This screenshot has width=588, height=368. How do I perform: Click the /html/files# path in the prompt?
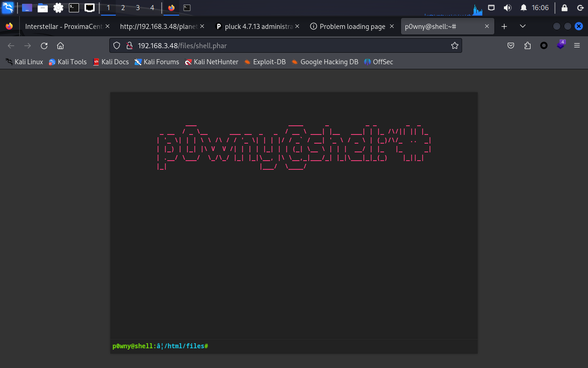(186, 346)
